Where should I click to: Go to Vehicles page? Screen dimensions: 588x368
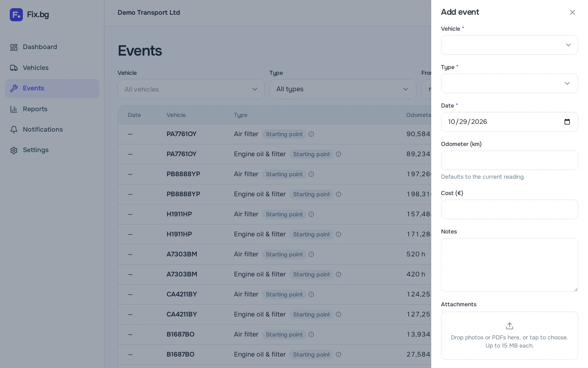(52, 68)
